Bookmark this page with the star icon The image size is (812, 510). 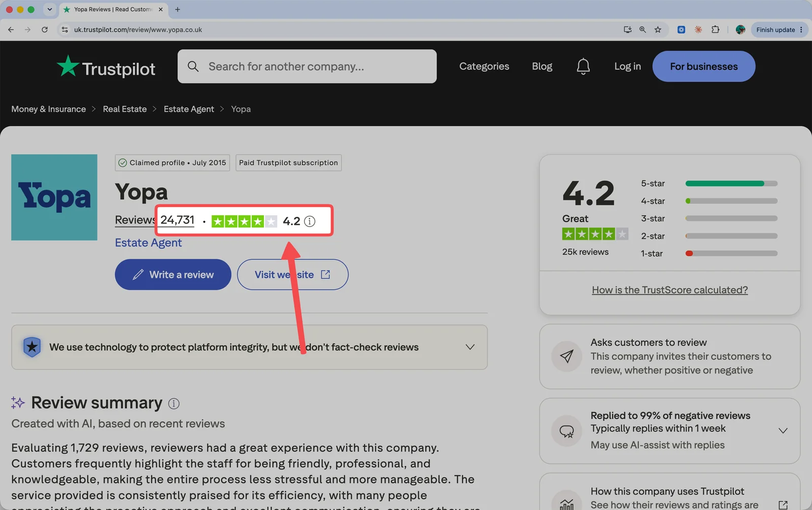coord(658,29)
